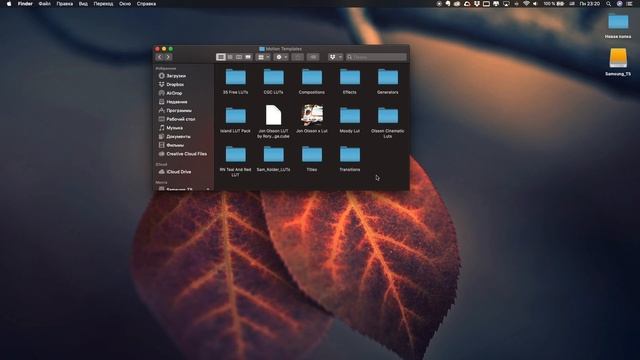This screenshot has height=360, width=640.
Task: Open Spotlight search in the menu bar
Action: point(609,4)
